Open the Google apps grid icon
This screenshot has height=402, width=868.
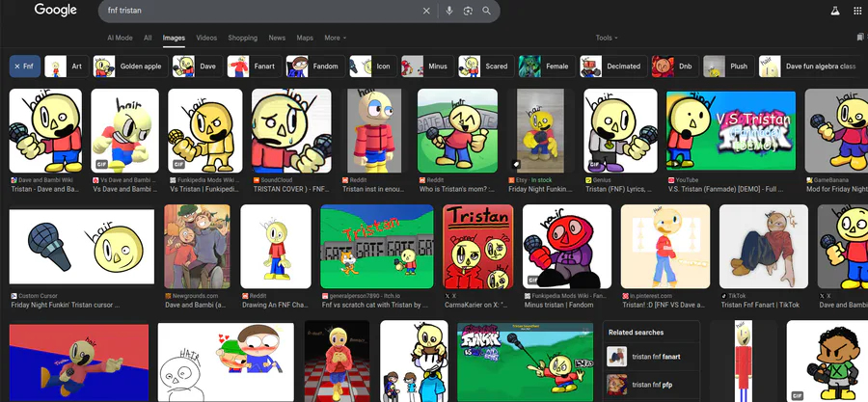point(857,11)
